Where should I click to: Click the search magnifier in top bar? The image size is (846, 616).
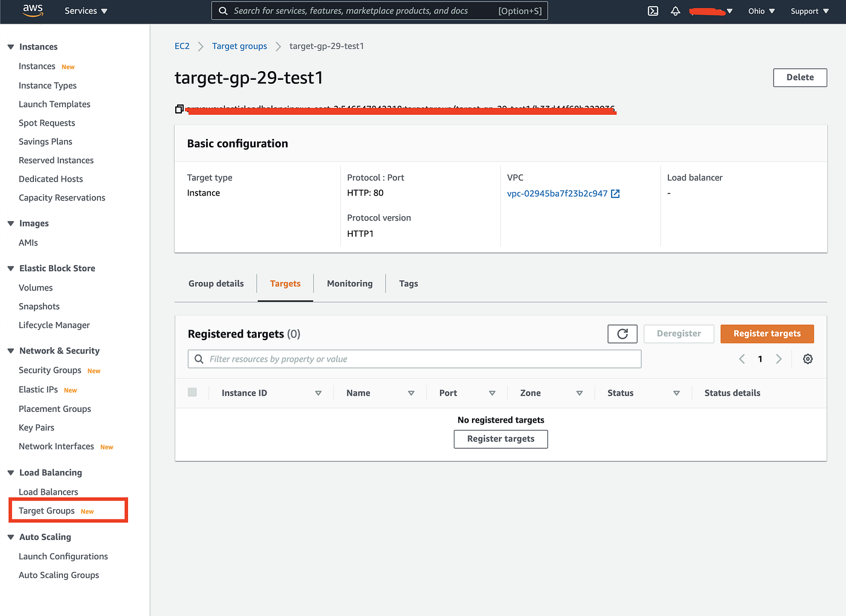pos(223,11)
